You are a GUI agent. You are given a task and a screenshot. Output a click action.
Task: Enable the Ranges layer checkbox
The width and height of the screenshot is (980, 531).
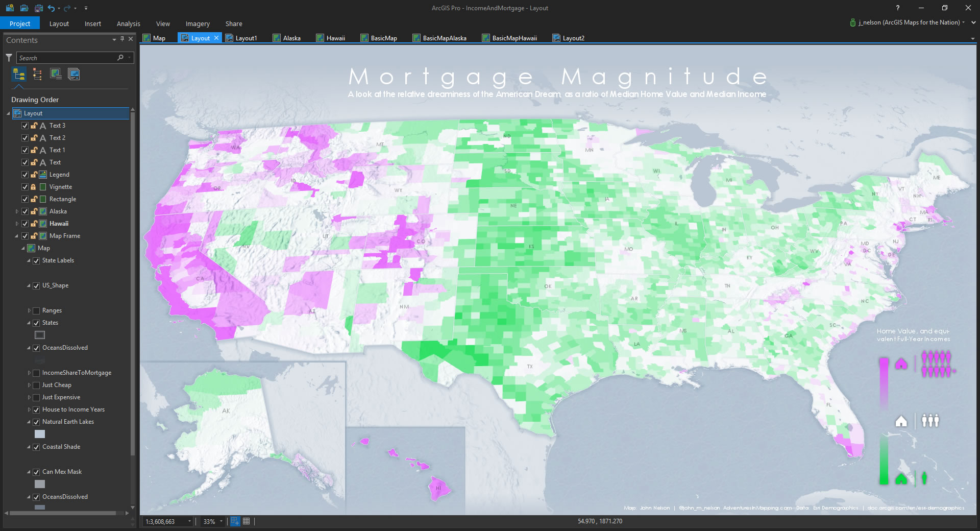click(36, 311)
